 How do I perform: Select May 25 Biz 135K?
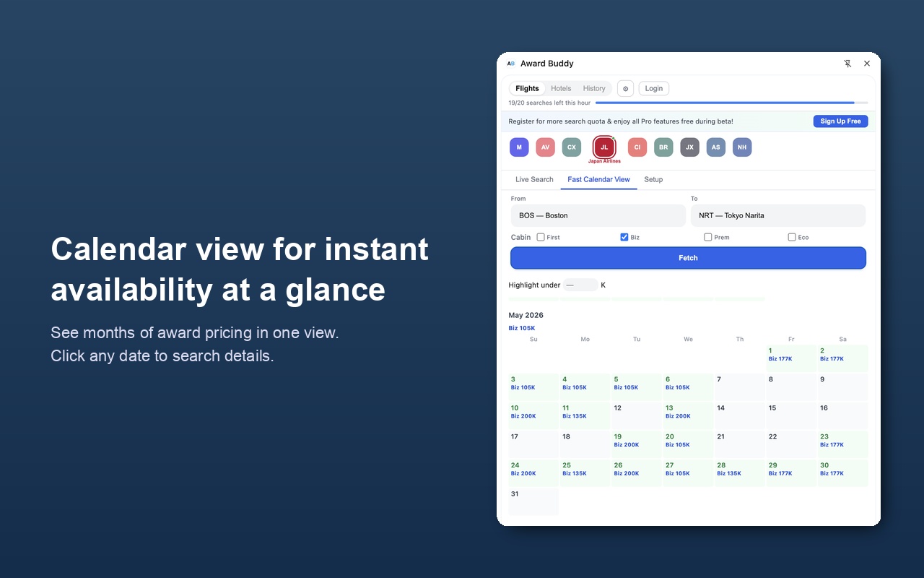(585, 473)
